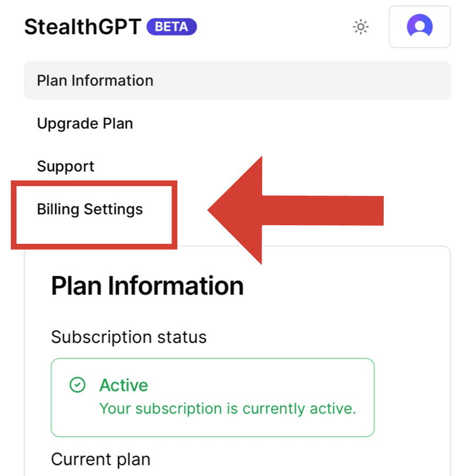Open the user profile avatar menu
This screenshot has height=476, width=468.
click(x=419, y=27)
